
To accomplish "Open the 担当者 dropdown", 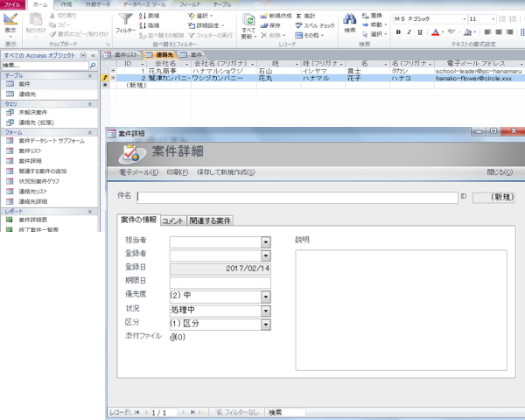I will 264,242.
